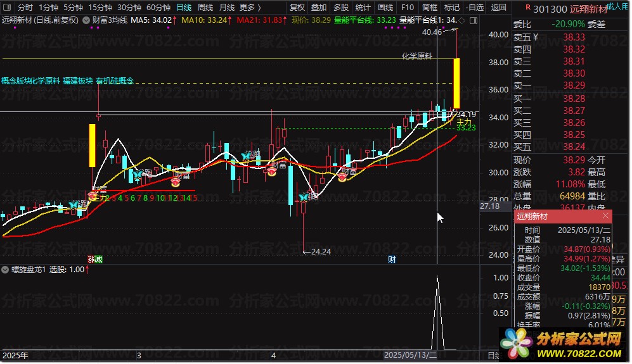Click the 卖一 ask price 38.29

pyautogui.click(x=574, y=85)
